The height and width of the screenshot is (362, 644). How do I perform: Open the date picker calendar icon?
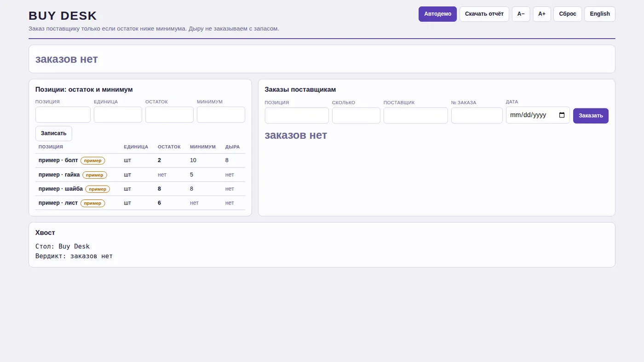pos(562,115)
